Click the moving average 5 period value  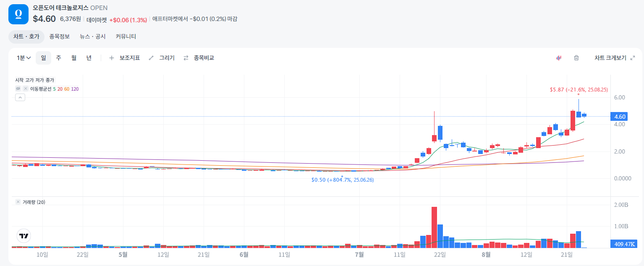(x=54, y=89)
